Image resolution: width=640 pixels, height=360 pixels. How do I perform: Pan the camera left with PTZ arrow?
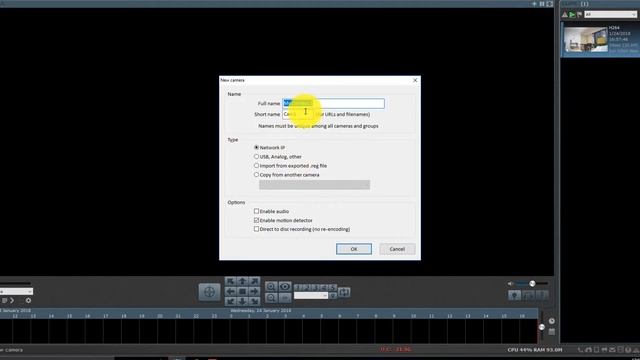pyautogui.click(x=230, y=291)
